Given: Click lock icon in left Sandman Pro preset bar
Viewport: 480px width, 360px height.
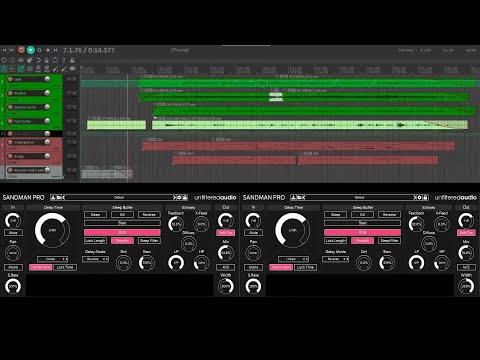Looking at the screenshot, I should [185, 197].
